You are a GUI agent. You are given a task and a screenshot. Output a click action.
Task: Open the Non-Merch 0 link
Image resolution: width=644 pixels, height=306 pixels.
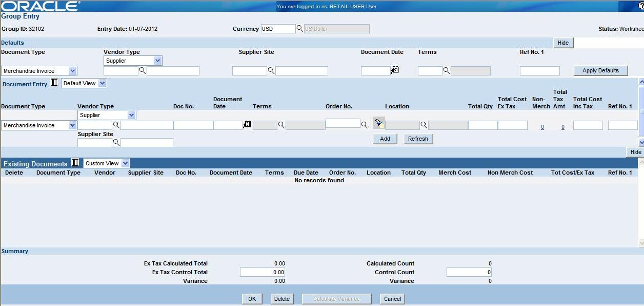(542, 127)
